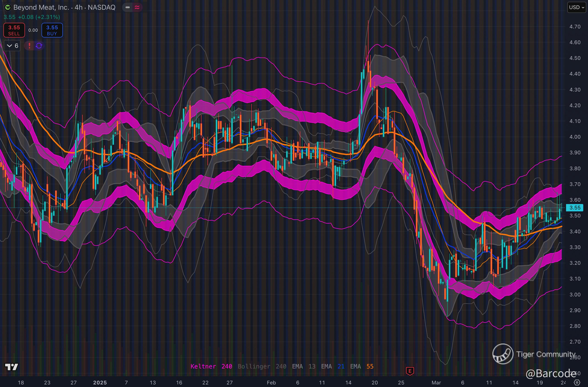
Task: Toggle the Bollinger 240 indicator label
Action: click(x=262, y=366)
